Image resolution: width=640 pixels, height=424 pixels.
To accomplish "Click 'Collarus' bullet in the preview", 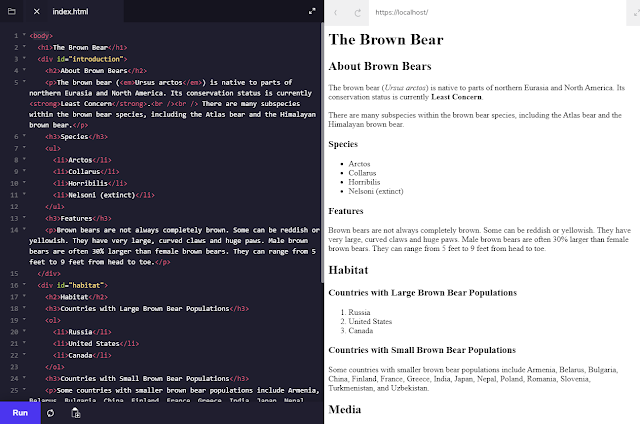I will tap(362, 173).
